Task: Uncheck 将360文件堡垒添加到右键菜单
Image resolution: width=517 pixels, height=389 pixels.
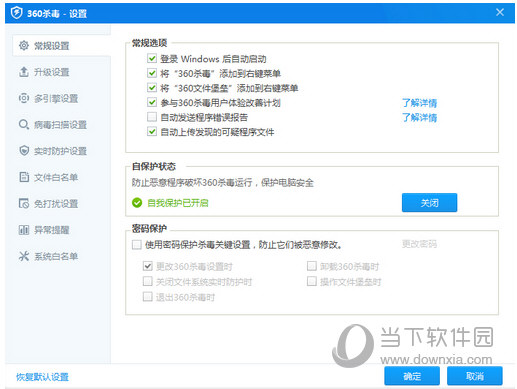Action: pos(152,88)
